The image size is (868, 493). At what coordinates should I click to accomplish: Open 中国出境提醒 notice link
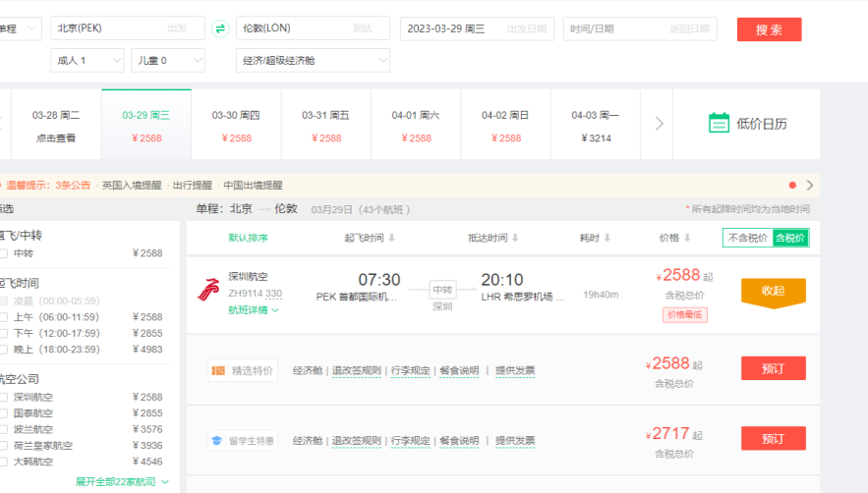253,186
